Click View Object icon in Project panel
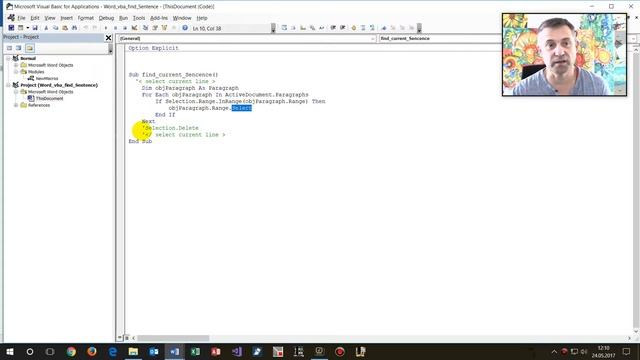Screen dimensions: 640x360 (x=19, y=48)
